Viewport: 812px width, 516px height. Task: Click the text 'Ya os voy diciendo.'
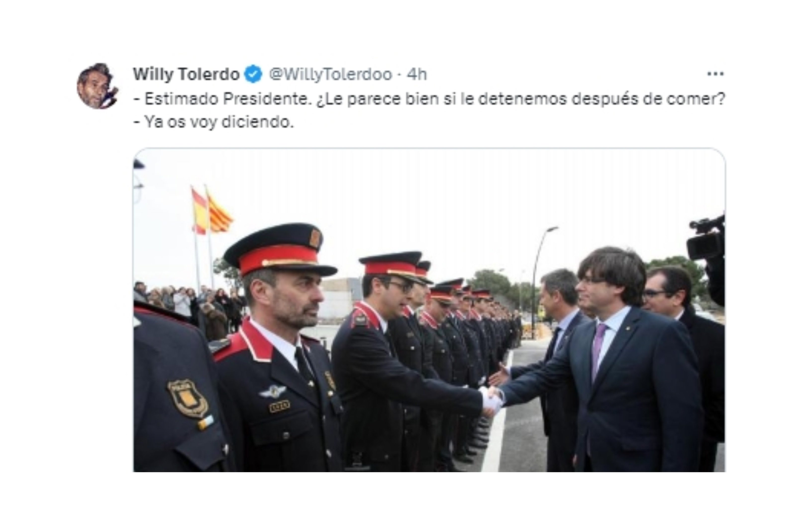tap(214, 122)
